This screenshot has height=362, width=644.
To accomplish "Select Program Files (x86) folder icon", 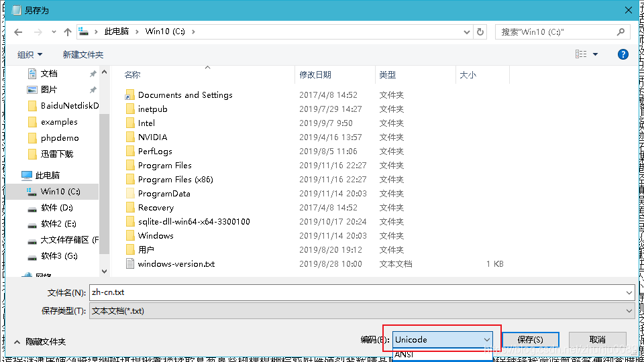I will coord(129,180).
